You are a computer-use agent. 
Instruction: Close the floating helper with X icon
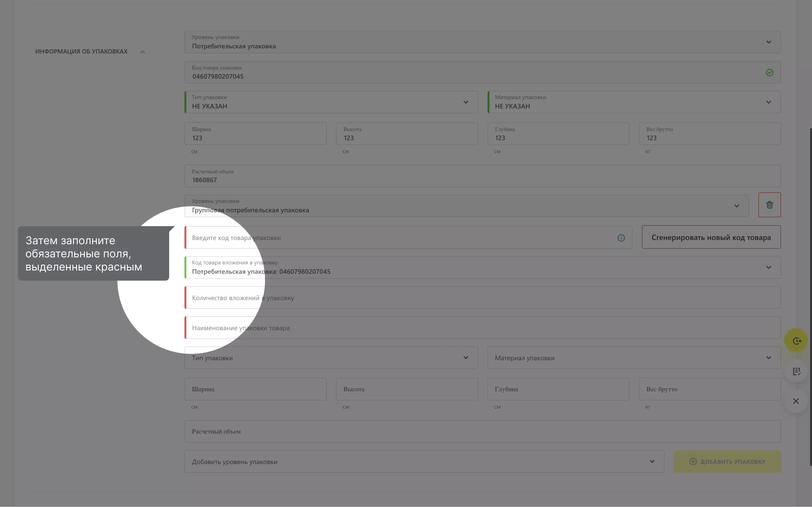tap(796, 401)
